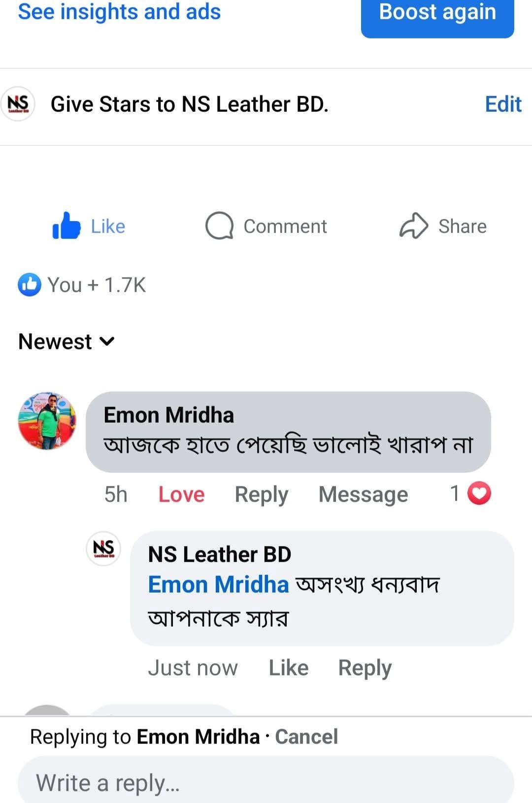Message Emon Mridha from the comment
Image resolution: width=532 pixels, height=803 pixels.
[x=363, y=494]
